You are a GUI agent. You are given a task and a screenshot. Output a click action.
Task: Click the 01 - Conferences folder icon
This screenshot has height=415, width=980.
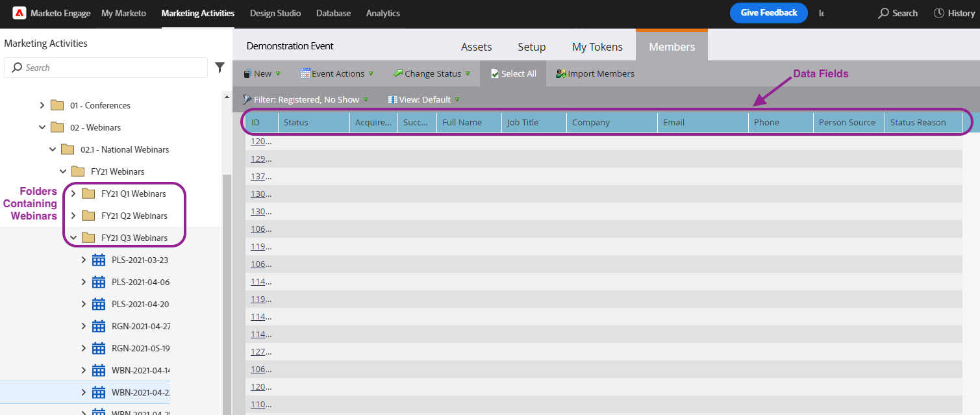(x=57, y=105)
